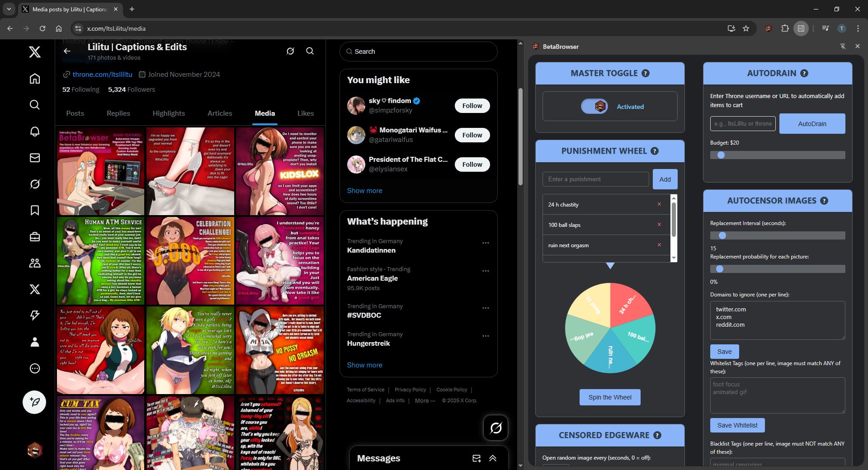Open the X logo home link

point(35,52)
